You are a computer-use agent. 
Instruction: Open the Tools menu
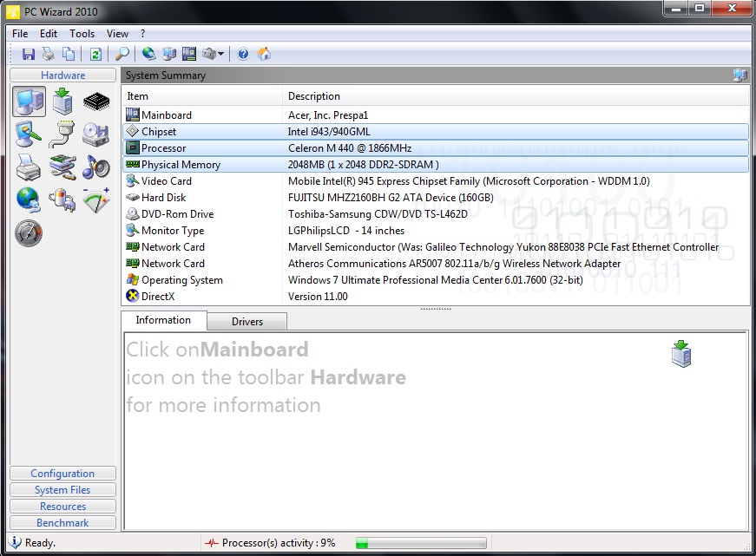(82, 34)
